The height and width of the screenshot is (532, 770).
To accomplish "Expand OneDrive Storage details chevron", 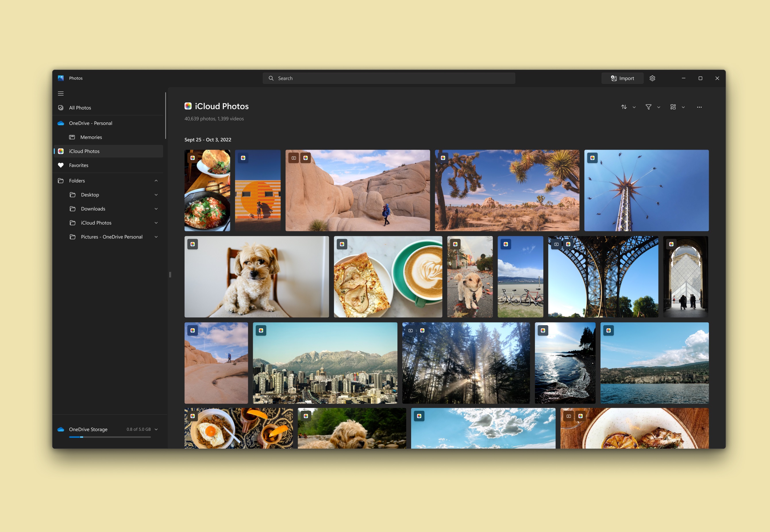I will click(156, 429).
